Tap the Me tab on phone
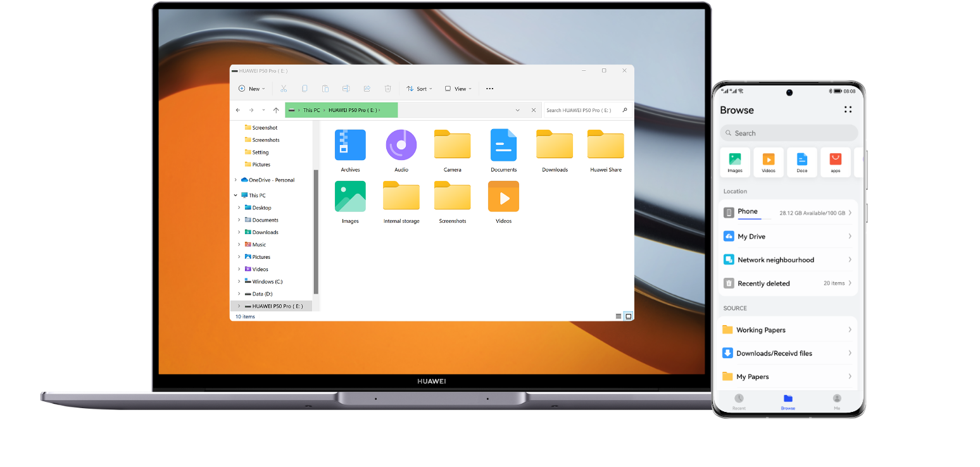The image size is (980, 467). point(837,402)
